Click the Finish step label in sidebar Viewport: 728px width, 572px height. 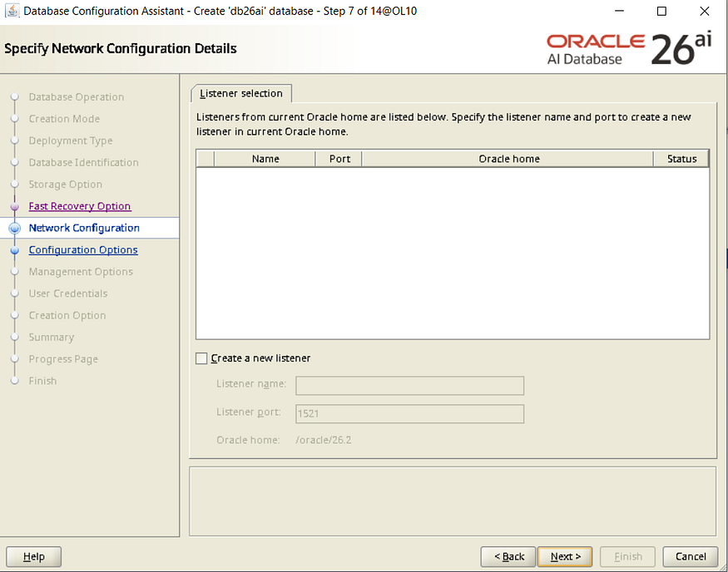(42, 381)
